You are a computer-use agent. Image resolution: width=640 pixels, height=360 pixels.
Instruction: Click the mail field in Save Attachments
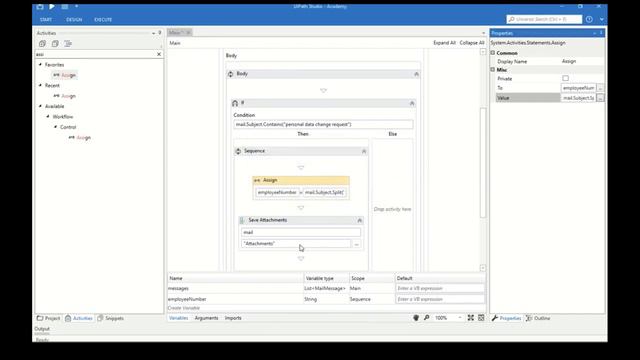(x=301, y=232)
